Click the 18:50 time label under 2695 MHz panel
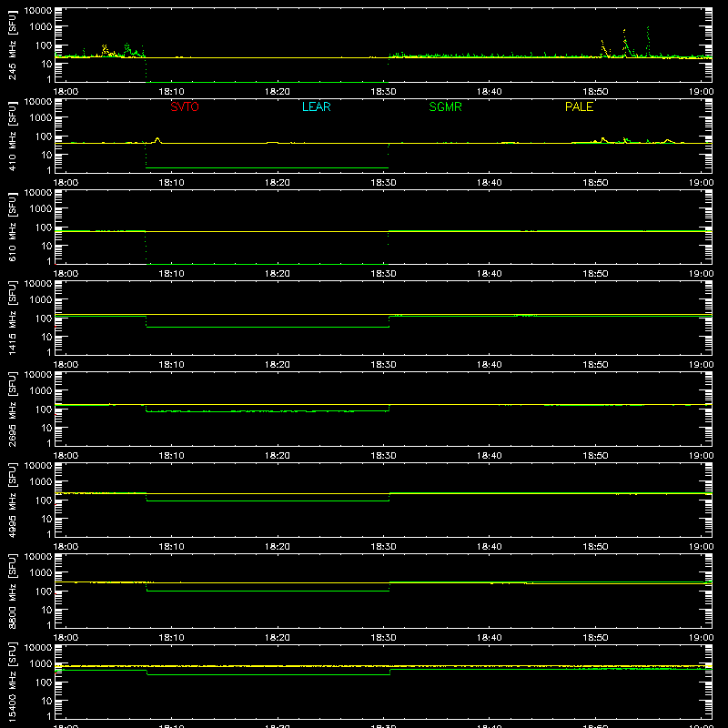 [595, 456]
